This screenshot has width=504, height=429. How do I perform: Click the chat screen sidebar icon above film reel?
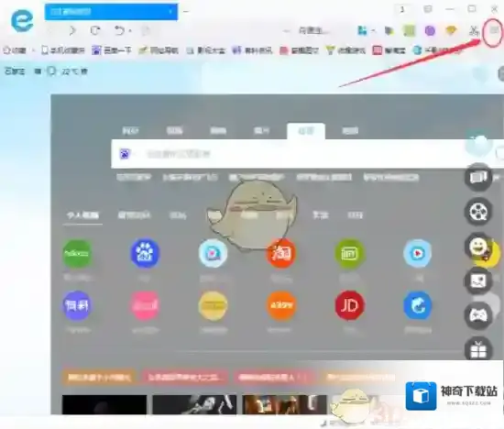[478, 177]
